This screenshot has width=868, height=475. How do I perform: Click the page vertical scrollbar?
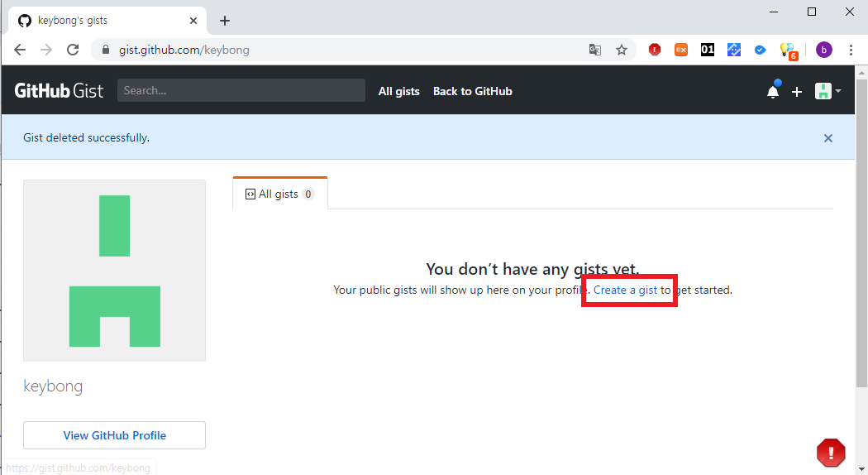pos(861,233)
